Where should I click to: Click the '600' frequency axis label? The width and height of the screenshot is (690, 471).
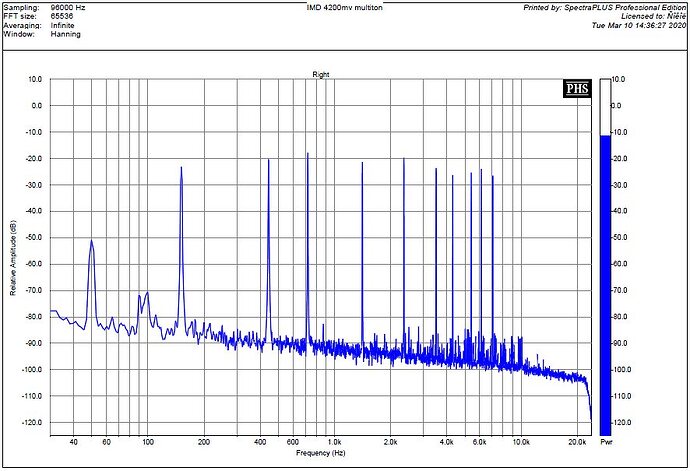[x=293, y=442]
